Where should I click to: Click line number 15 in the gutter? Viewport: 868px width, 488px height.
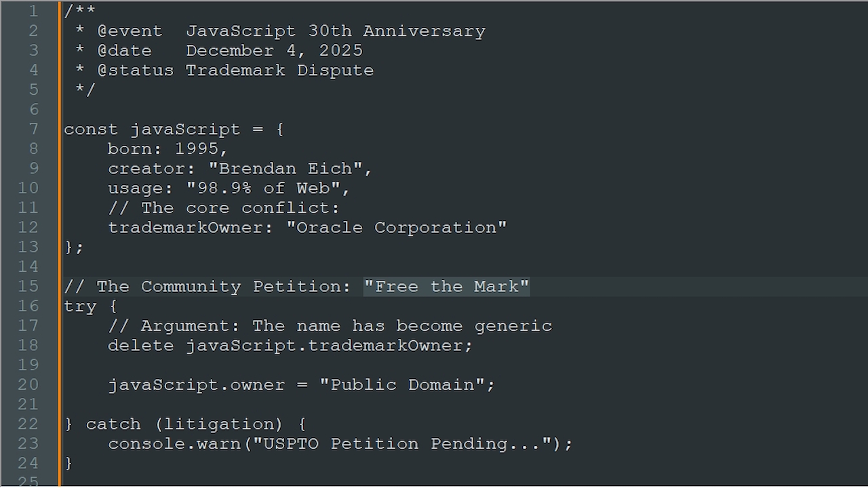pos(28,286)
